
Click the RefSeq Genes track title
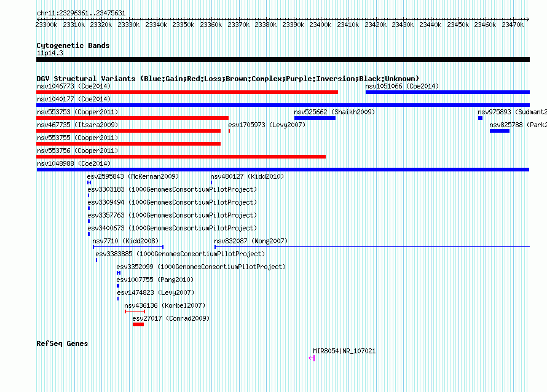(62, 343)
